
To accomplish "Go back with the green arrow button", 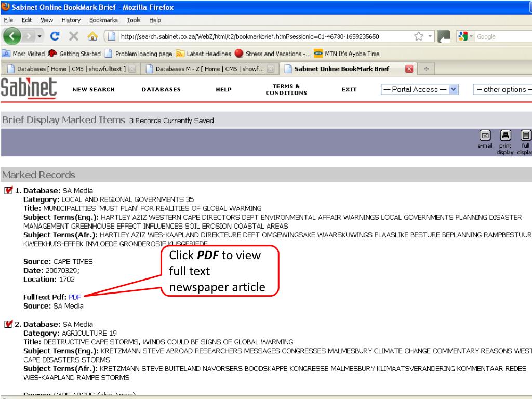I will (12, 36).
